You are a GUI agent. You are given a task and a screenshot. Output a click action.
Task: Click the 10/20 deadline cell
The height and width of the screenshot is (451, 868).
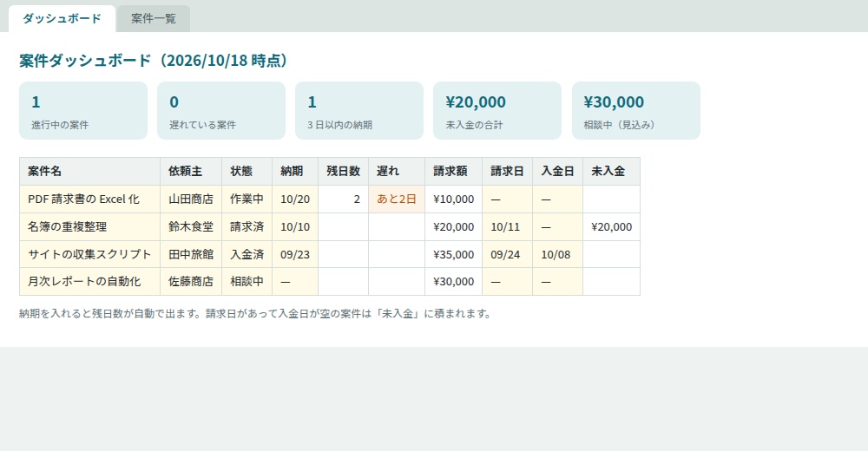[x=295, y=199]
